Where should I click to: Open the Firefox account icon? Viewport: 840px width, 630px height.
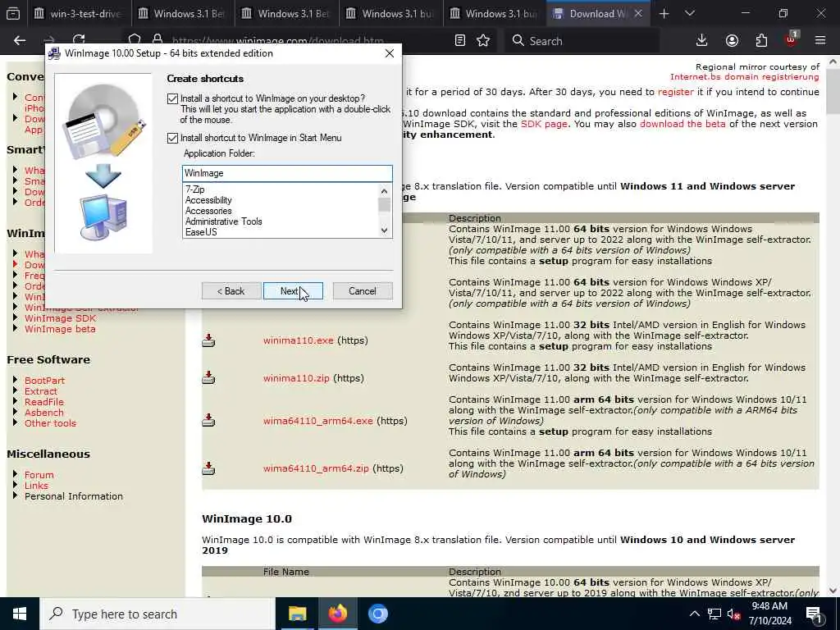click(x=732, y=40)
